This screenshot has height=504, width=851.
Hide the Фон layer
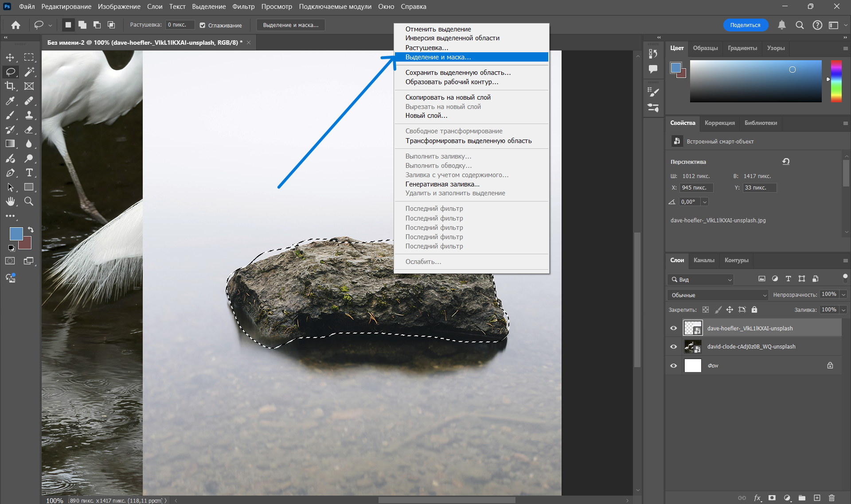673,366
